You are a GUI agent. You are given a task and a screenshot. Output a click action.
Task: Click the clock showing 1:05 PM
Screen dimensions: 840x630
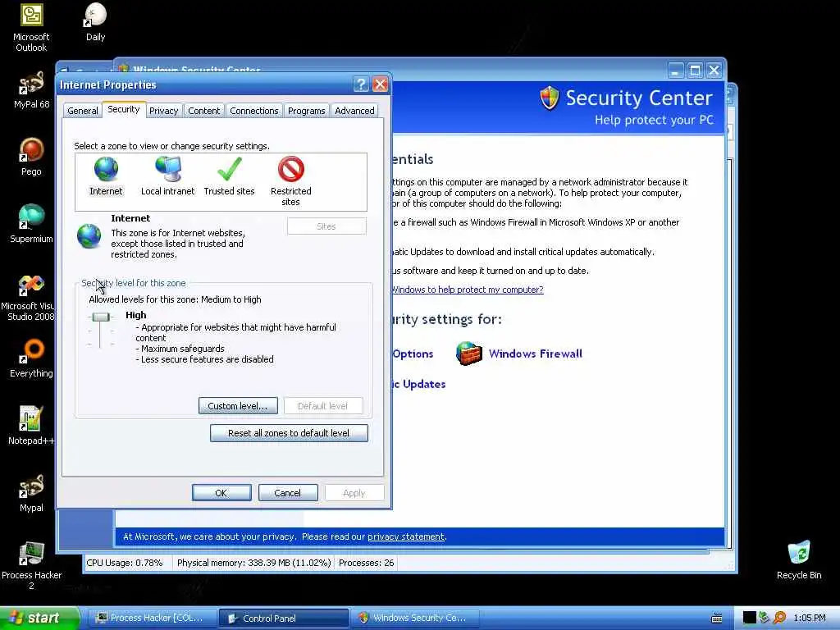click(810, 618)
